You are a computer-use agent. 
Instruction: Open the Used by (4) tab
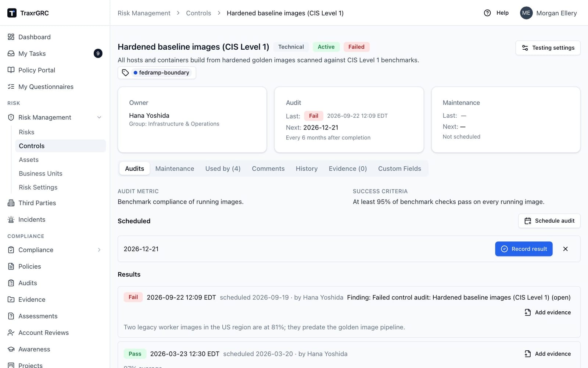point(223,169)
